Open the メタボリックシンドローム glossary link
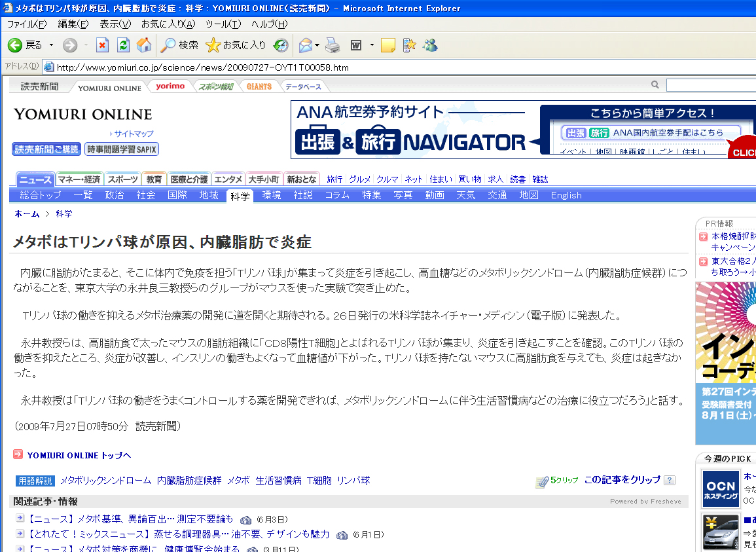Screen dimensions: 756x552 click(x=105, y=481)
